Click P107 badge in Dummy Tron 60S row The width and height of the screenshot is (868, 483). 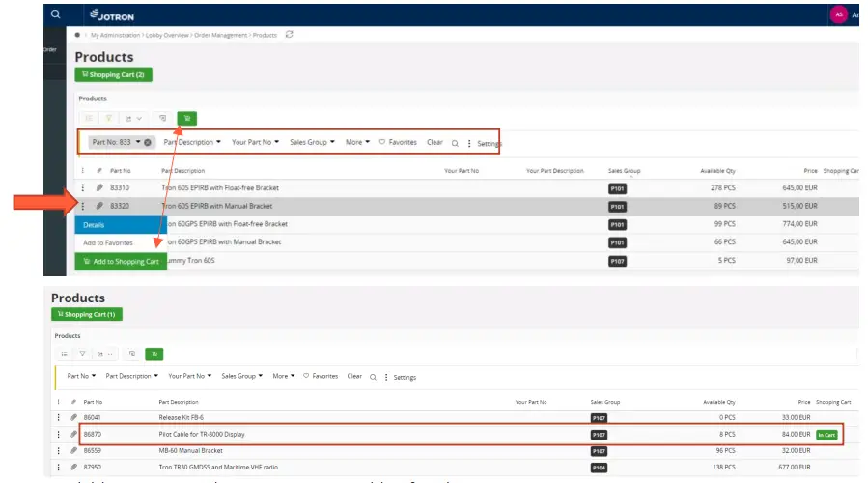617,261
